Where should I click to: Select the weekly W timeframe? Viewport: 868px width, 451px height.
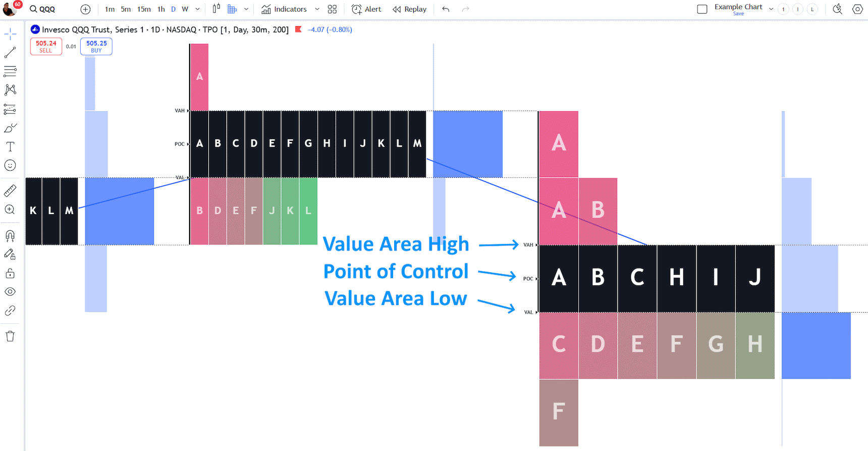pyautogui.click(x=185, y=9)
